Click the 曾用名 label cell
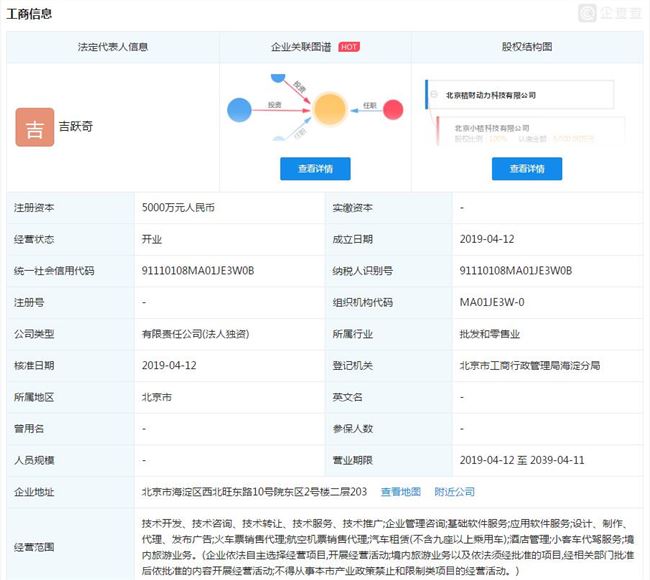The image size is (650, 580). [x=70, y=429]
